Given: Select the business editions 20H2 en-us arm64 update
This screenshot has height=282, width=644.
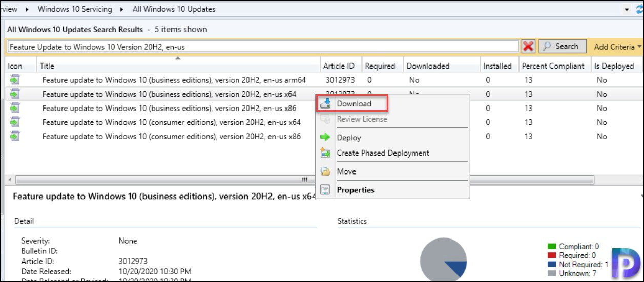Looking at the screenshot, I should [174, 80].
